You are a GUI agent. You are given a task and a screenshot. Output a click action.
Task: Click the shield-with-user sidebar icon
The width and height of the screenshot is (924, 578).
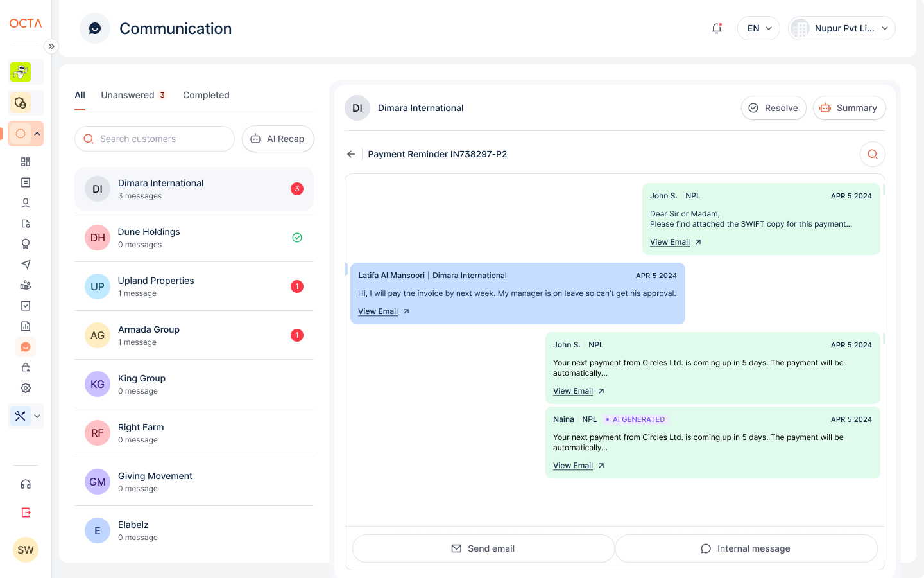(x=21, y=103)
